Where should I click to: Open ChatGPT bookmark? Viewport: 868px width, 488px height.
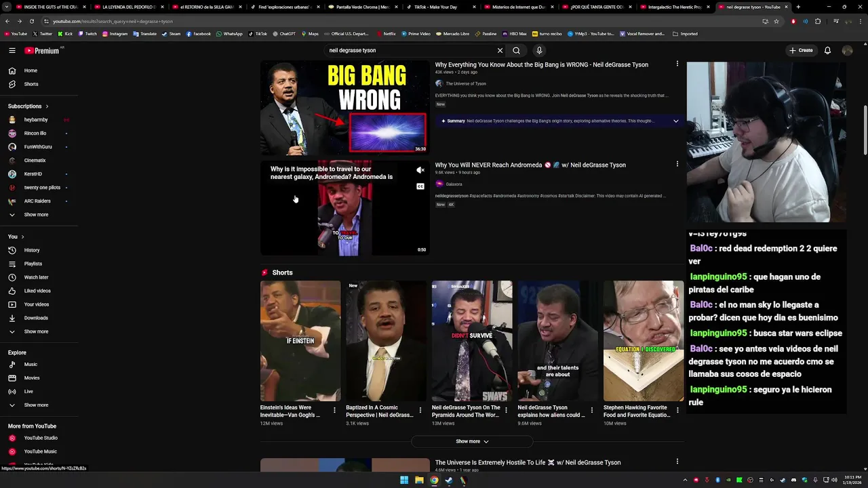click(283, 33)
